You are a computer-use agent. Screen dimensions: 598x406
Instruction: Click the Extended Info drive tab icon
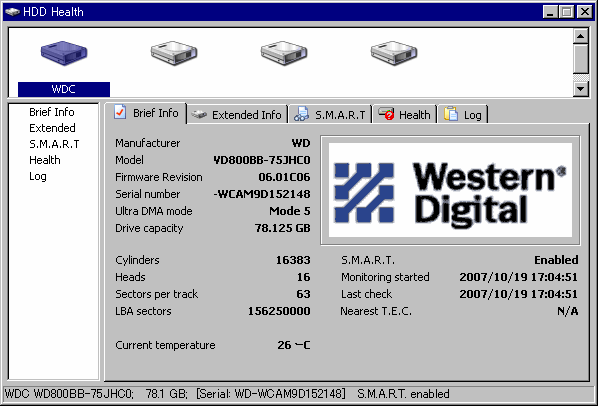pyautogui.click(x=199, y=114)
